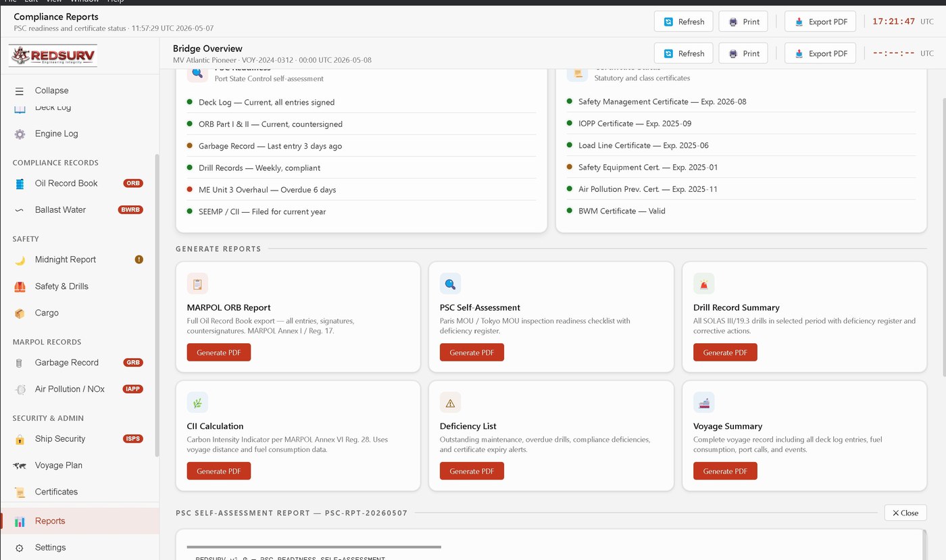The height and width of the screenshot is (560, 946).
Task: Click the Safety & Drills vest icon
Action: (20, 286)
